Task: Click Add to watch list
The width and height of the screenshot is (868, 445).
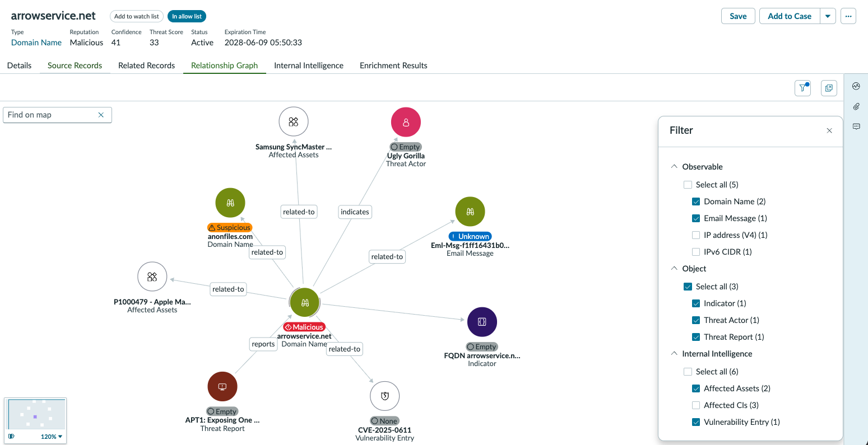Action: [x=137, y=16]
